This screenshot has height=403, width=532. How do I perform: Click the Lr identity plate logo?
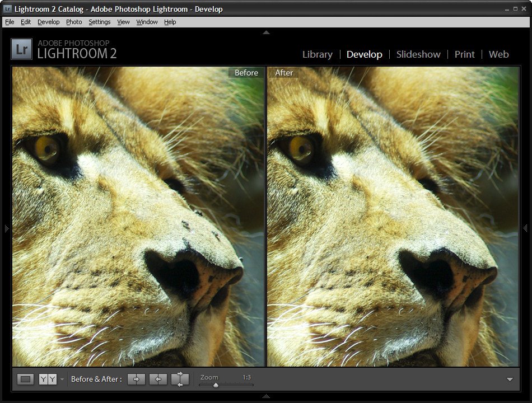click(22, 49)
